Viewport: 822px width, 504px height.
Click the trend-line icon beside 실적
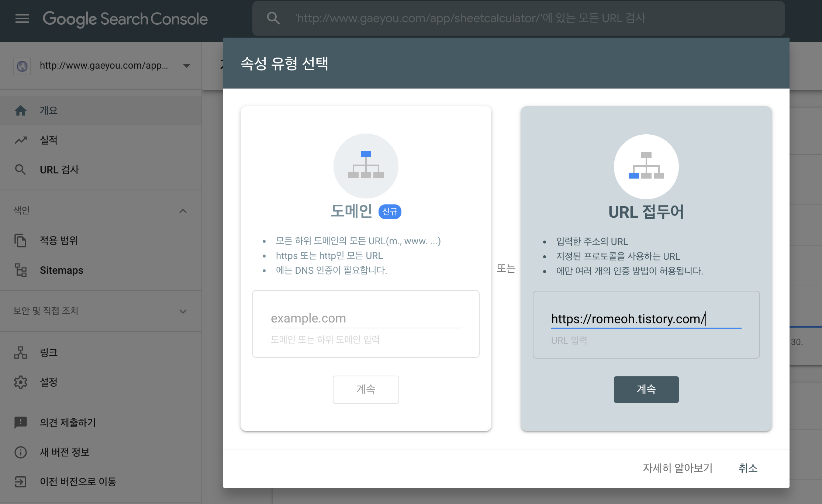coord(21,140)
